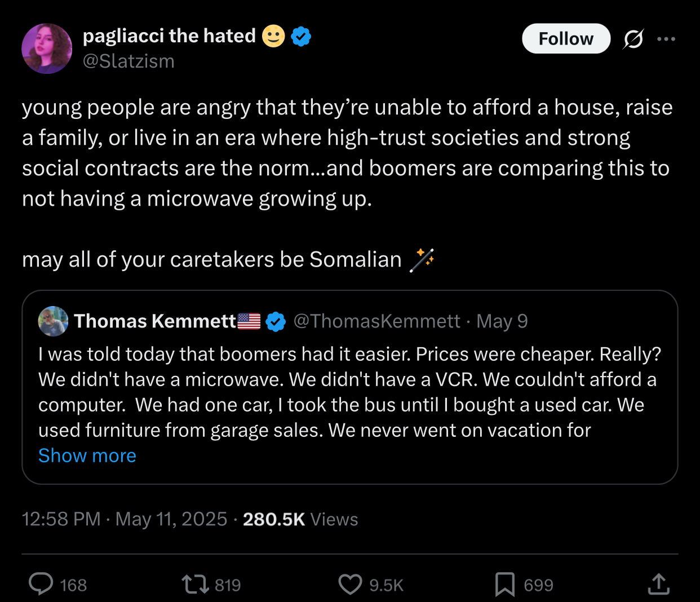
Task: Click the Thomas Kemmett author name
Action: 155,321
